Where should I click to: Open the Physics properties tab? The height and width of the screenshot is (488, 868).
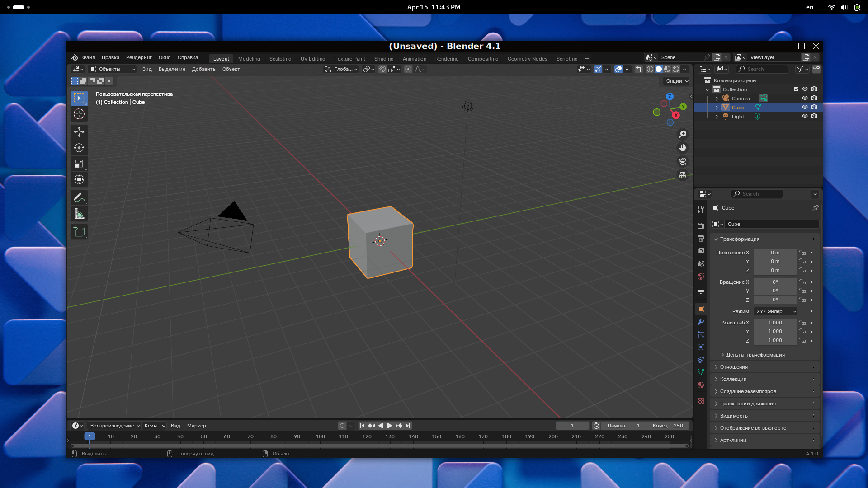pyautogui.click(x=701, y=347)
